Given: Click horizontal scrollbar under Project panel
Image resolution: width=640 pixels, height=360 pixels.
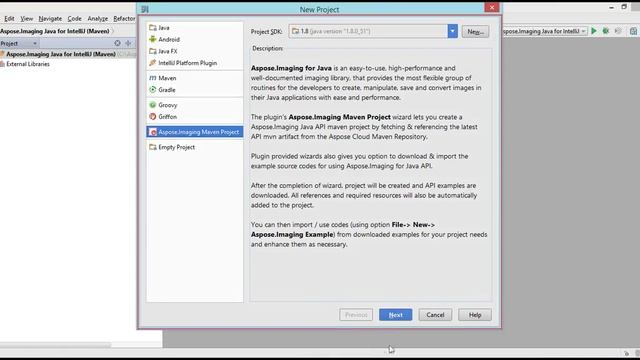Looking at the screenshot, I should (55, 345).
